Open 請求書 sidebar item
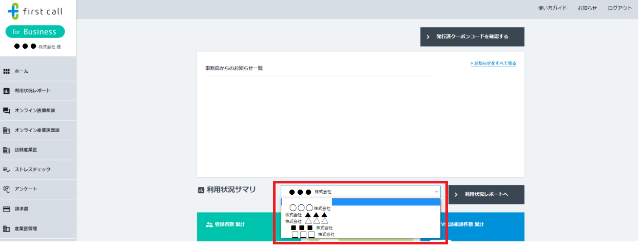 (38, 209)
